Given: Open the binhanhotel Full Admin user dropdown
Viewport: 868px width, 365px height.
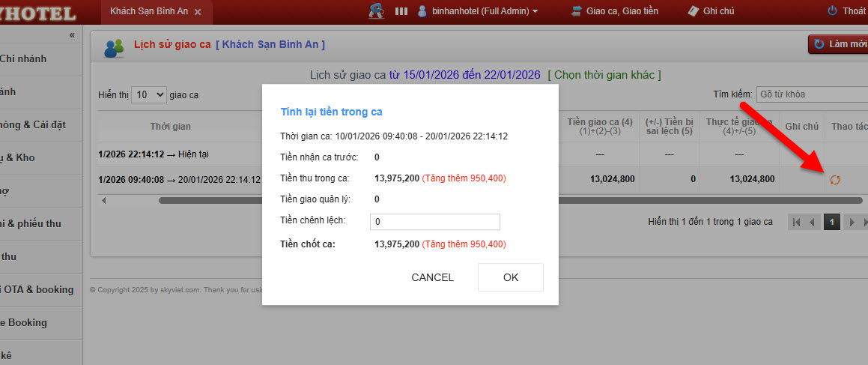Looking at the screenshot, I should tap(477, 11).
